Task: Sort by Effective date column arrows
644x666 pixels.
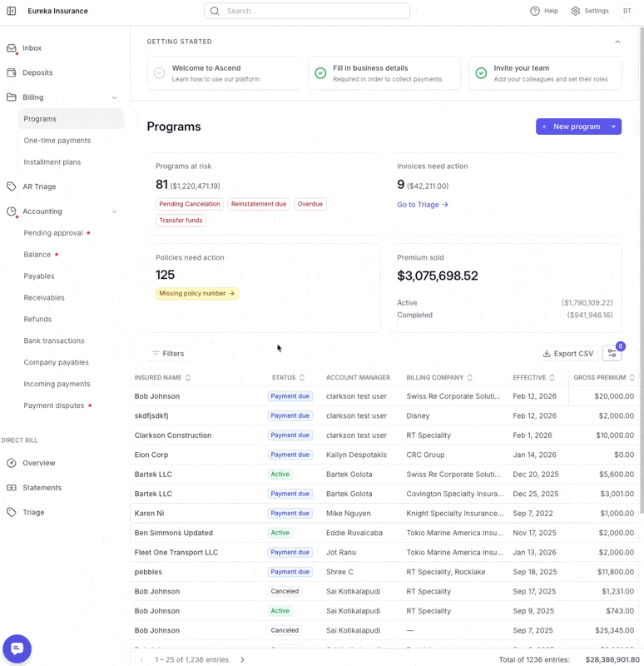Action: point(552,378)
